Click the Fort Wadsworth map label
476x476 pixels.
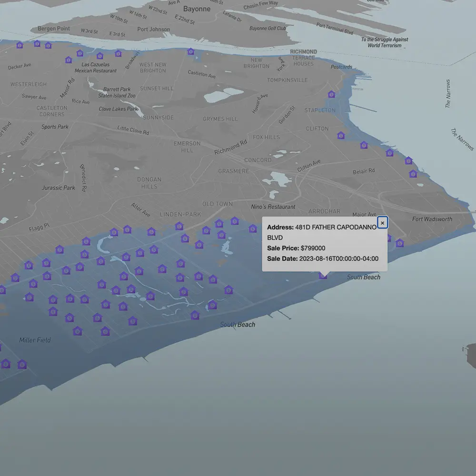pos(432,219)
